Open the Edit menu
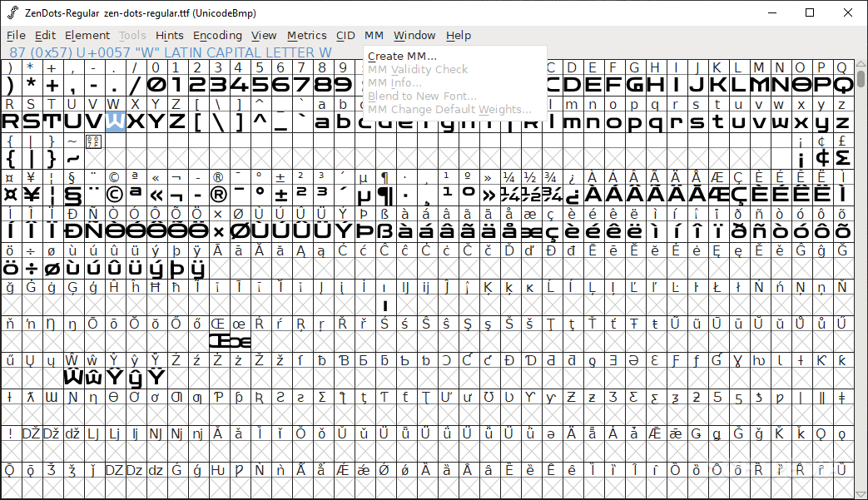The image size is (868, 500). 45,36
